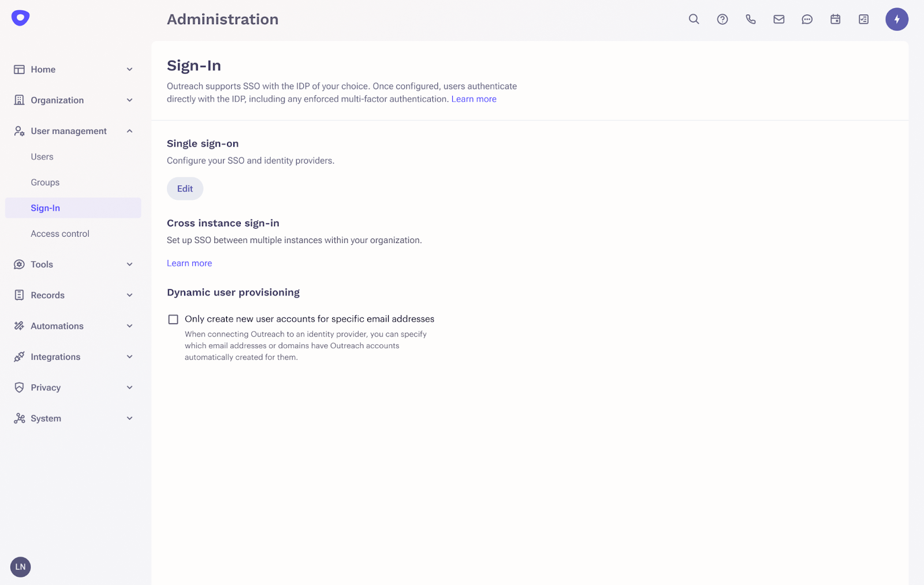Expand the Automations chevron
The image size is (924, 585).
(129, 326)
